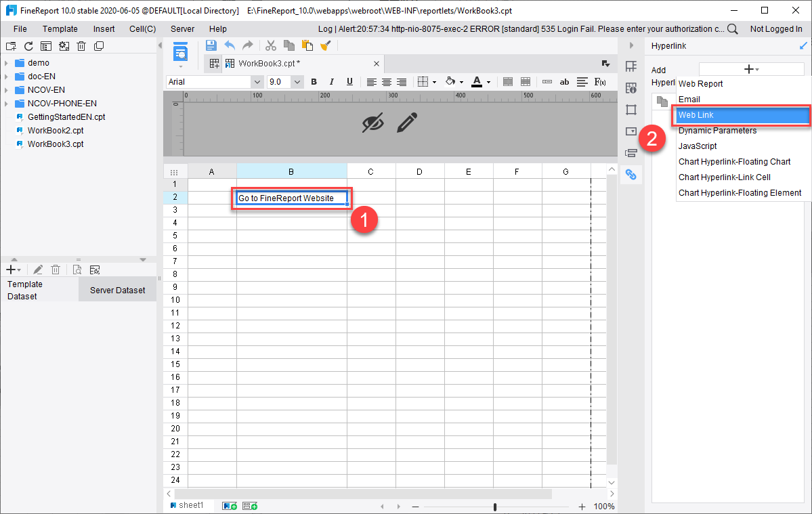Expand the NCOV-EN folder
This screenshot has width=812, height=514.
6,89
